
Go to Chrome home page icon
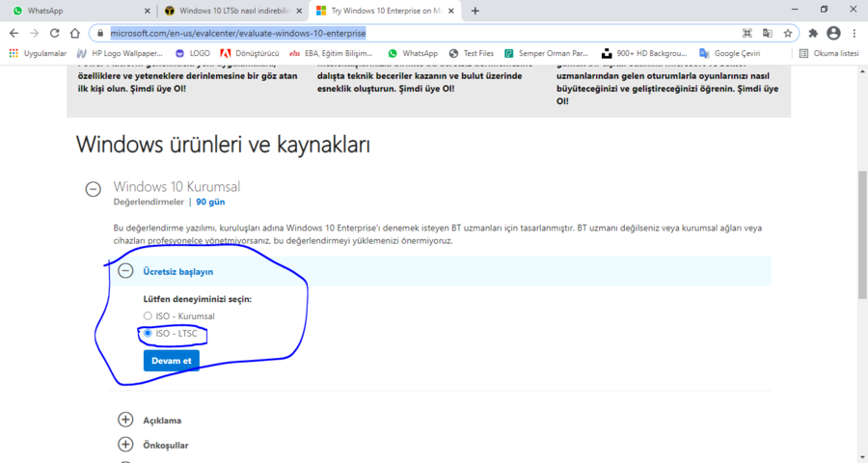click(x=74, y=33)
